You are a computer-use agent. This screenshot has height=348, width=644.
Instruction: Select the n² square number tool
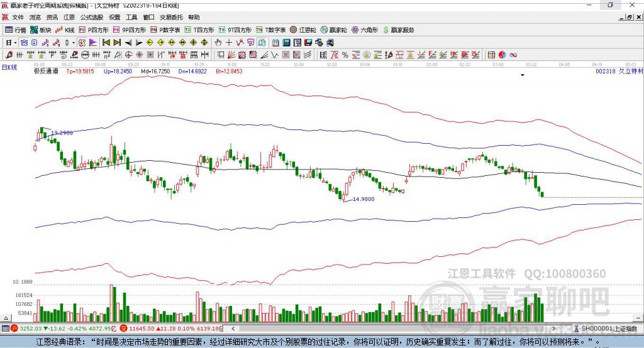107,55
